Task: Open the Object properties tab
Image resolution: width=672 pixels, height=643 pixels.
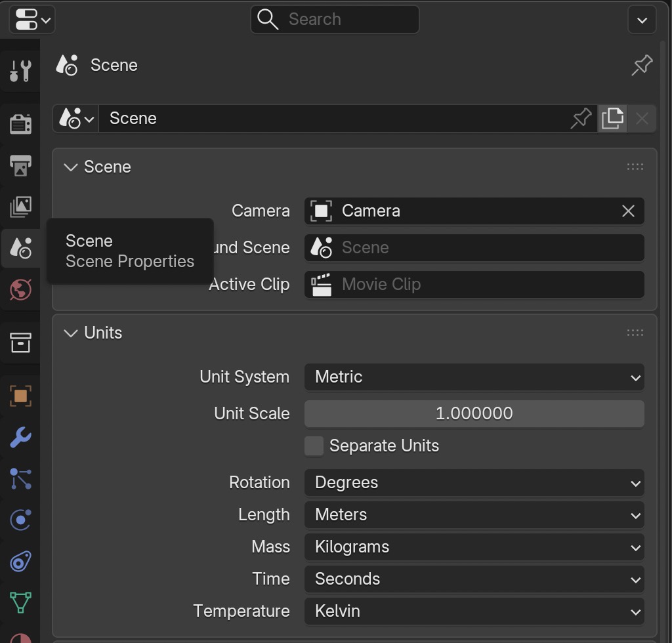Action: pyautogui.click(x=20, y=396)
